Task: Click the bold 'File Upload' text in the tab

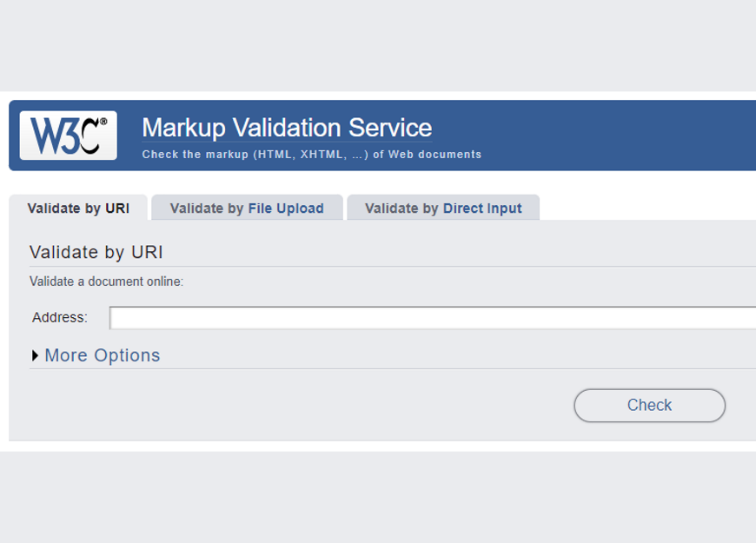Action: (286, 209)
